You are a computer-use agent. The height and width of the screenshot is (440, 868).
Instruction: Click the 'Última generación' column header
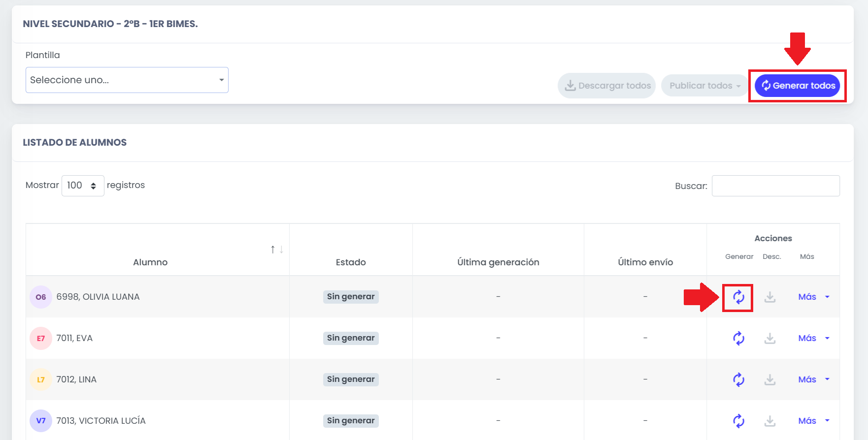(498, 262)
